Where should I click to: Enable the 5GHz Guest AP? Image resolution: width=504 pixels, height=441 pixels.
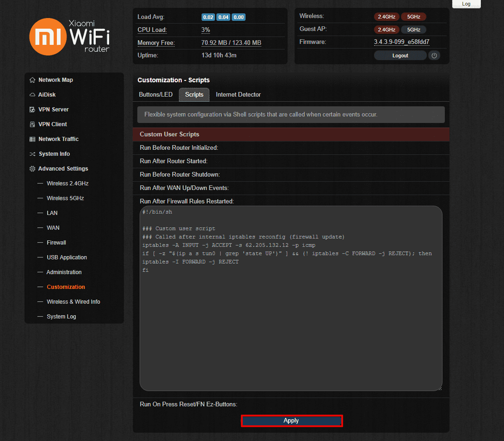tap(413, 29)
